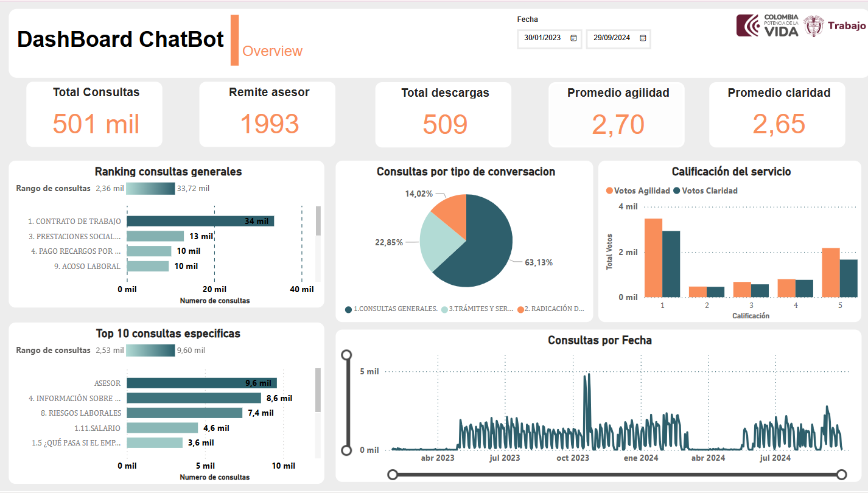The image size is (868, 493).
Task: Click the jul 2023 axis label
Action: point(505,458)
